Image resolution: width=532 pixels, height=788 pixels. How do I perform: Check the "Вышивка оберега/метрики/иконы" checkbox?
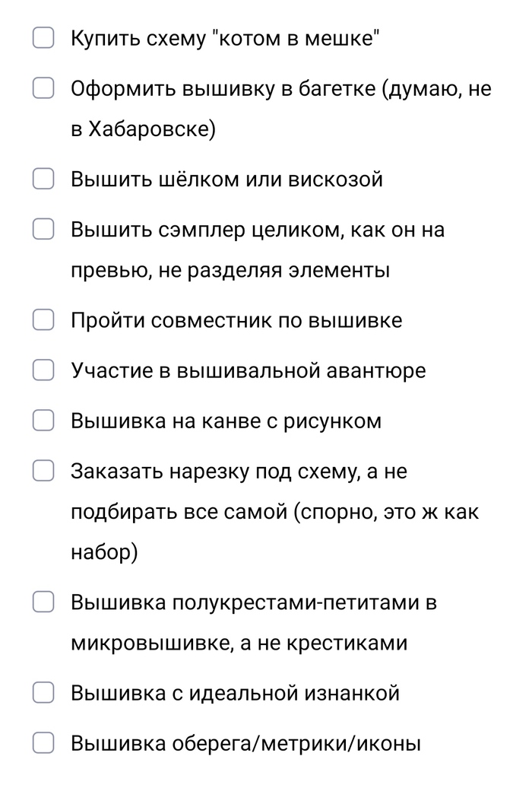pyautogui.click(x=43, y=743)
